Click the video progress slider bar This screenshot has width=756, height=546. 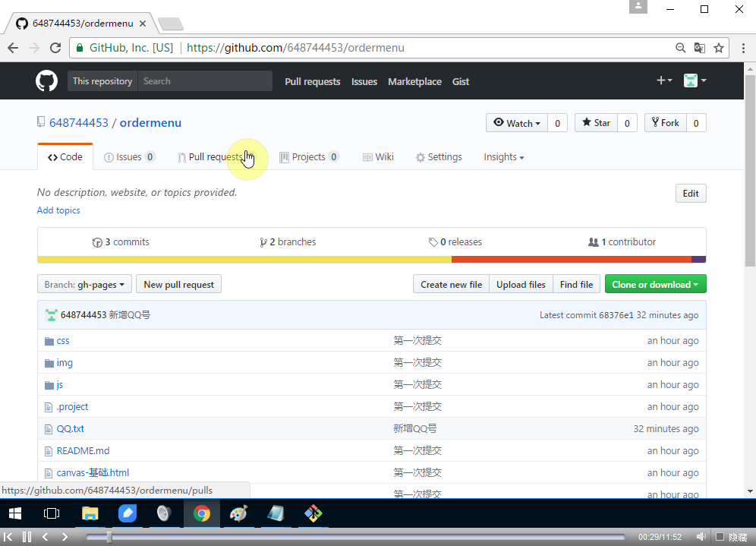click(x=357, y=537)
